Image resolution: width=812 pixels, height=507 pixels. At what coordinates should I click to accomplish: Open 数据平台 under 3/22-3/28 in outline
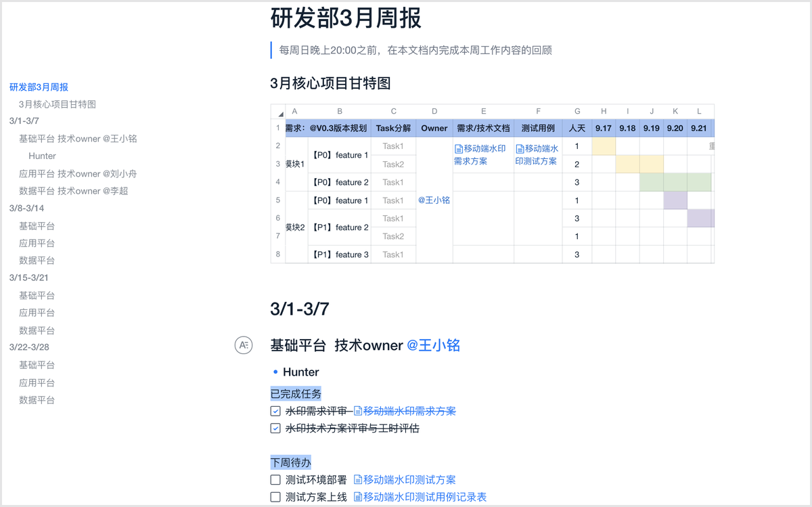pyautogui.click(x=37, y=400)
